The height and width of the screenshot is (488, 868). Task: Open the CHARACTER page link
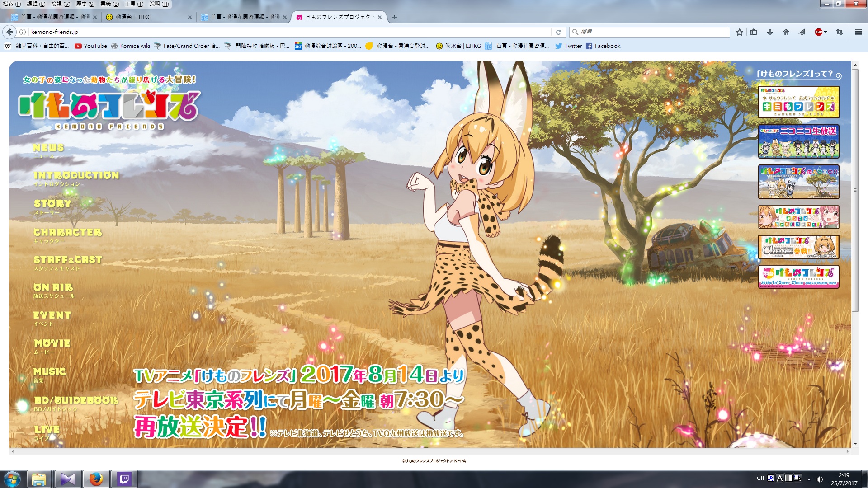coord(68,233)
